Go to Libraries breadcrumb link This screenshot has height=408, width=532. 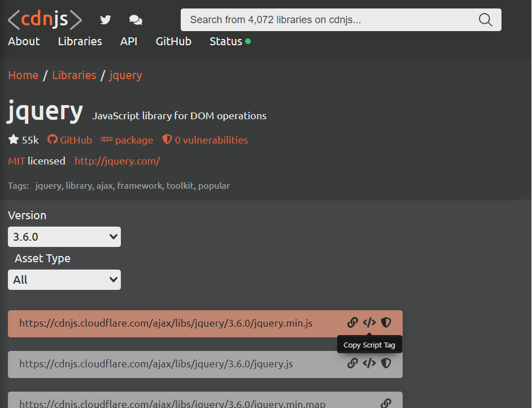74,75
